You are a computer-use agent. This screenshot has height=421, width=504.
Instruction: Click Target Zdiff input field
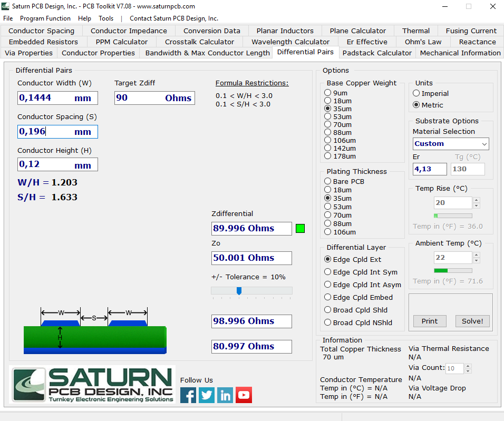click(154, 98)
